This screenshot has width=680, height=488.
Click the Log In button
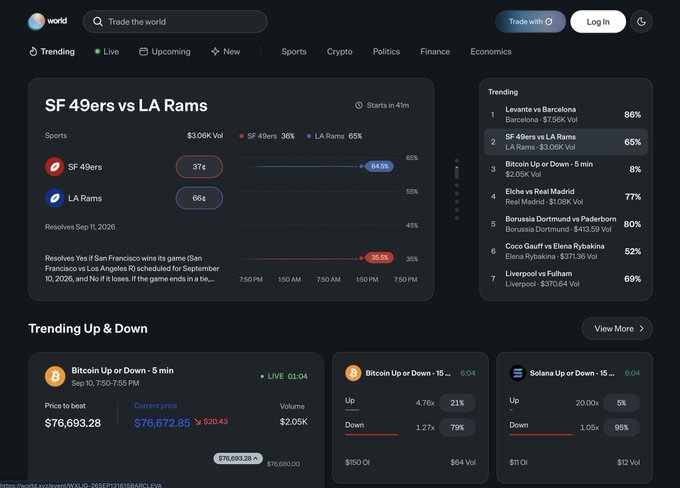click(x=598, y=22)
